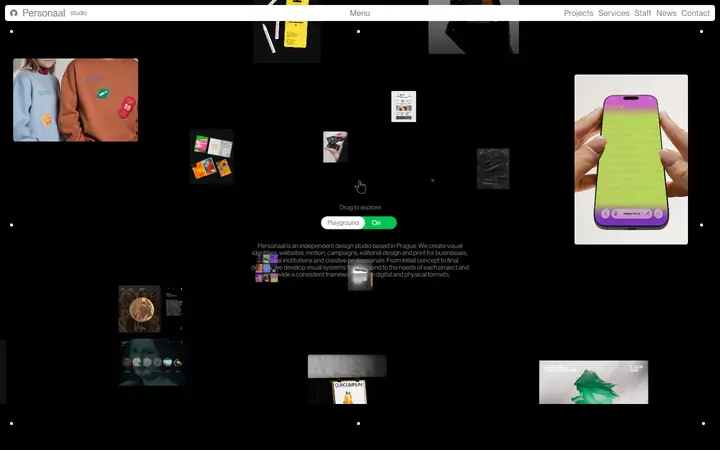Open the moon phases dark teal thumbnail

pyautogui.click(x=152, y=363)
